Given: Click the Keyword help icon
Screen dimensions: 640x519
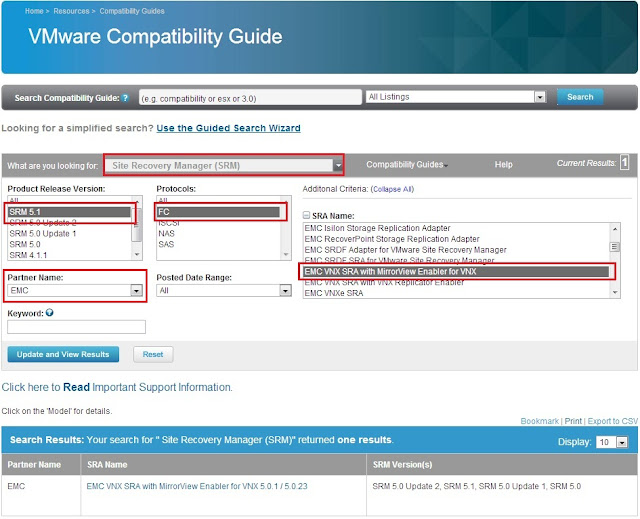Looking at the screenshot, I should (49, 313).
